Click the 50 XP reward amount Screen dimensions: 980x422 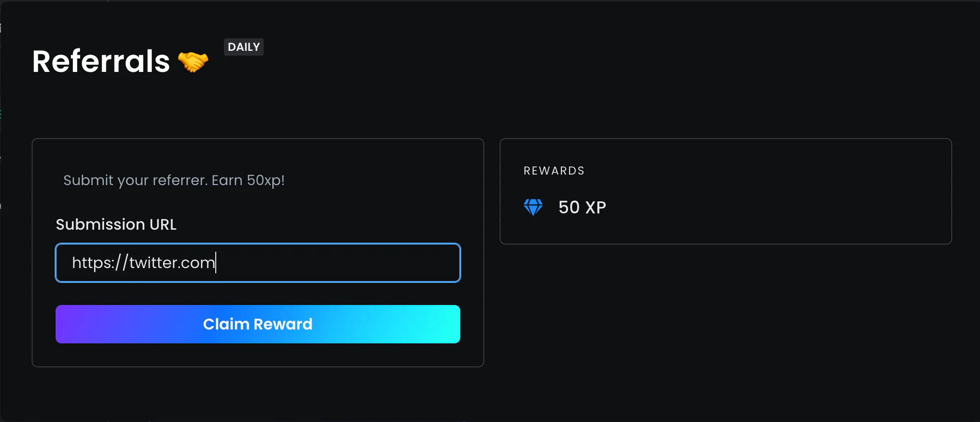(x=582, y=207)
